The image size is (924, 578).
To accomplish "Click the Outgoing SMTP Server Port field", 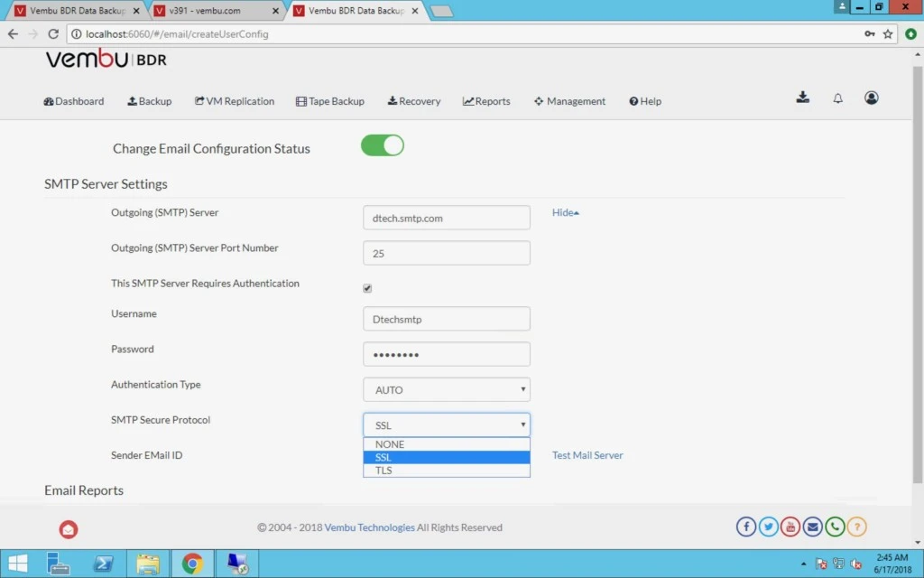I will pyautogui.click(x=447, y=253).
